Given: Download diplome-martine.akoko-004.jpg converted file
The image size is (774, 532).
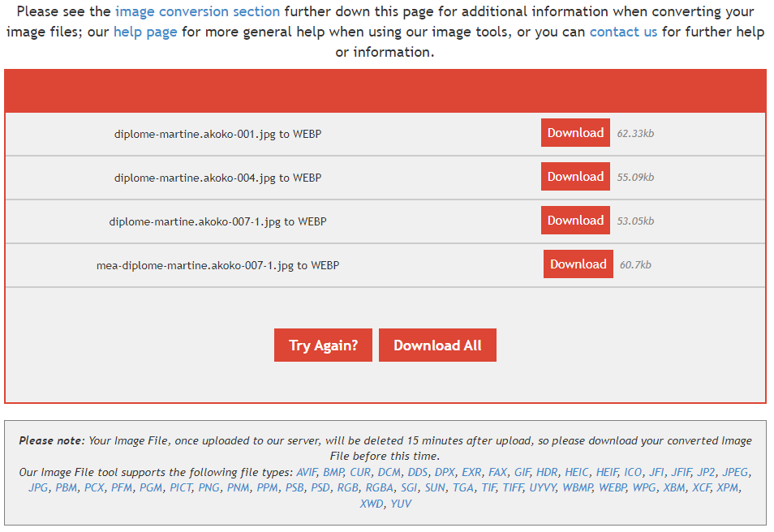Looking at the screenshot, I should [x=575, y=177].
